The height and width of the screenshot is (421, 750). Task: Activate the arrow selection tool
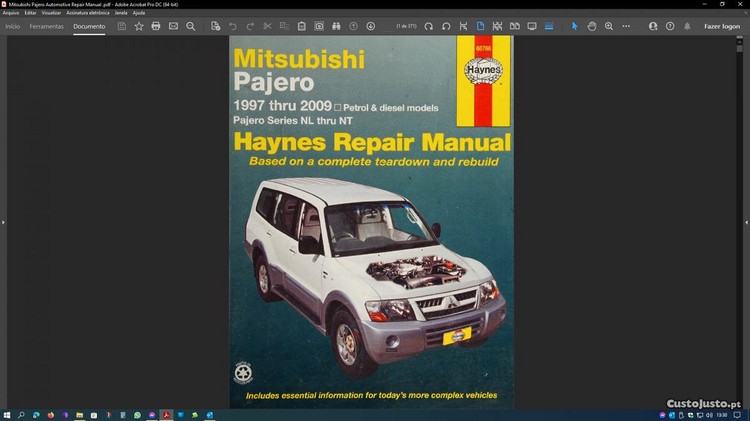point(575,26)
